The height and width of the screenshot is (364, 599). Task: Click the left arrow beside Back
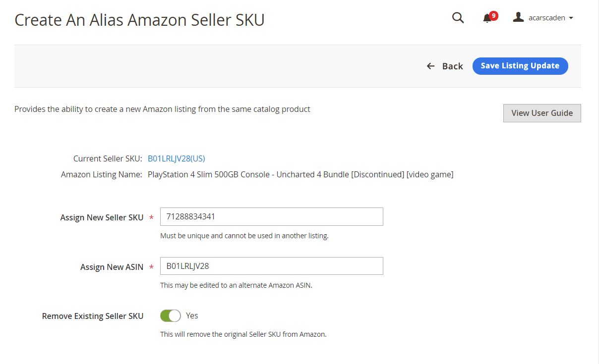(x=431, y=66)
